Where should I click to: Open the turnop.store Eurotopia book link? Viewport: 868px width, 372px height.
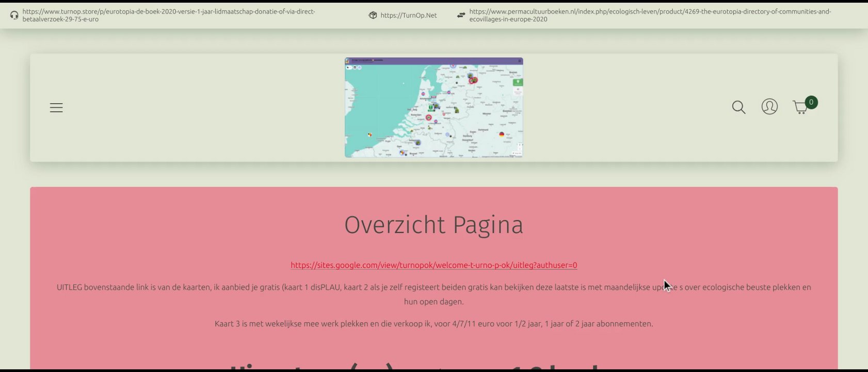[169, 15]
